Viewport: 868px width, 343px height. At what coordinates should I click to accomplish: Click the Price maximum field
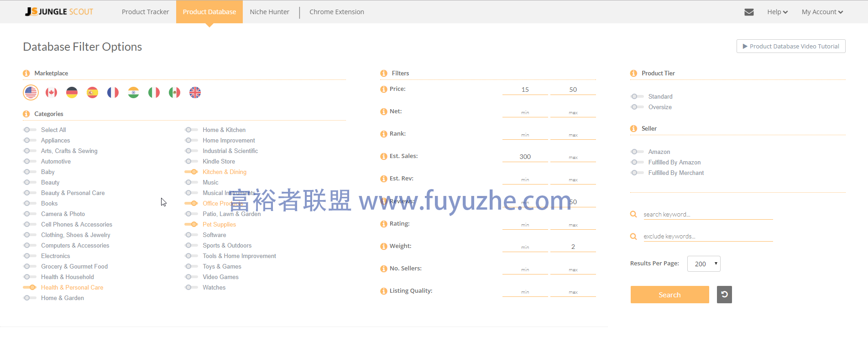pos(573,90)
